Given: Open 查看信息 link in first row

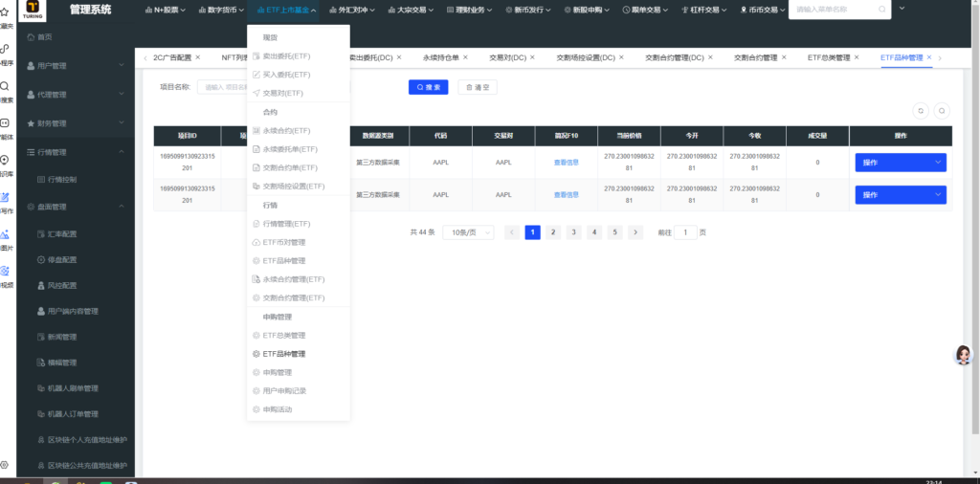Looking at the screenshot, I should [567, 163].
